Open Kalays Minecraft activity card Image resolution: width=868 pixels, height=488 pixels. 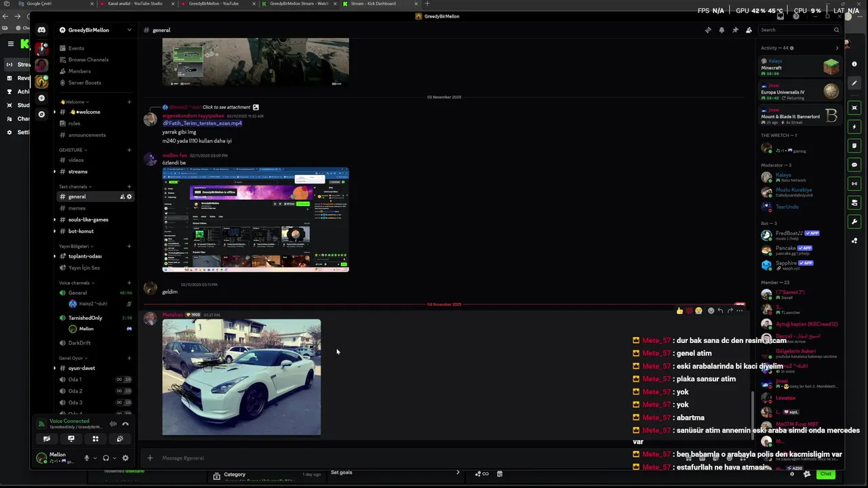[800, 66]
